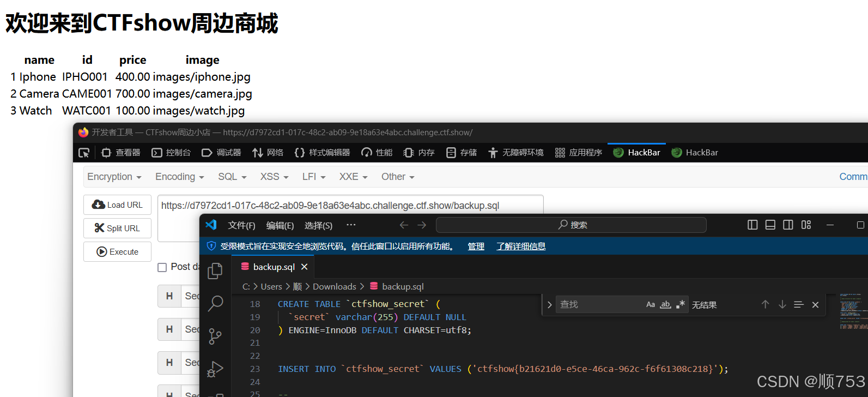The width and height of the screenshot is (868, 397).
Task: Open the 内存 memory tab
Action: click(x=419, y=153)
